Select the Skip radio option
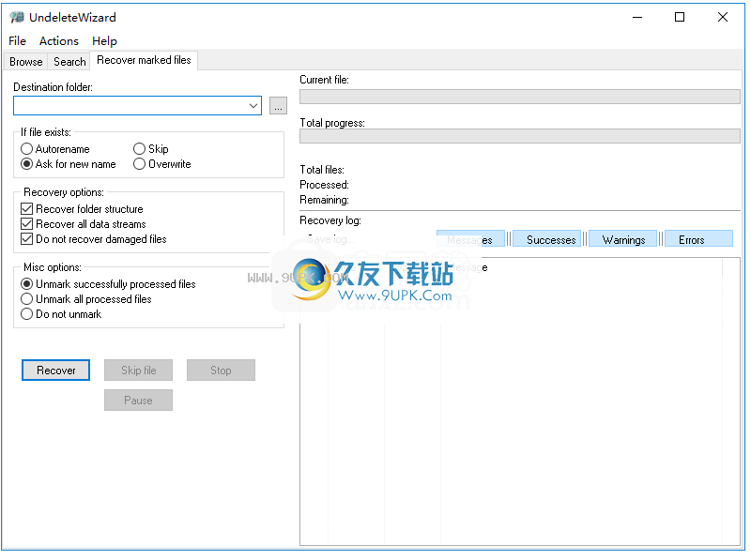 [151, 149]
